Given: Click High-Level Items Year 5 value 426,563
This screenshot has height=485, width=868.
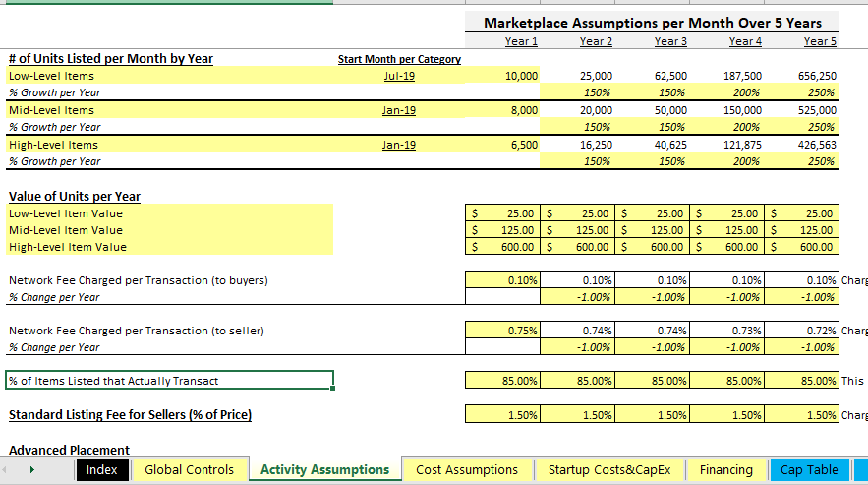Looking at the screenshot, I should [x=801, y=145].
